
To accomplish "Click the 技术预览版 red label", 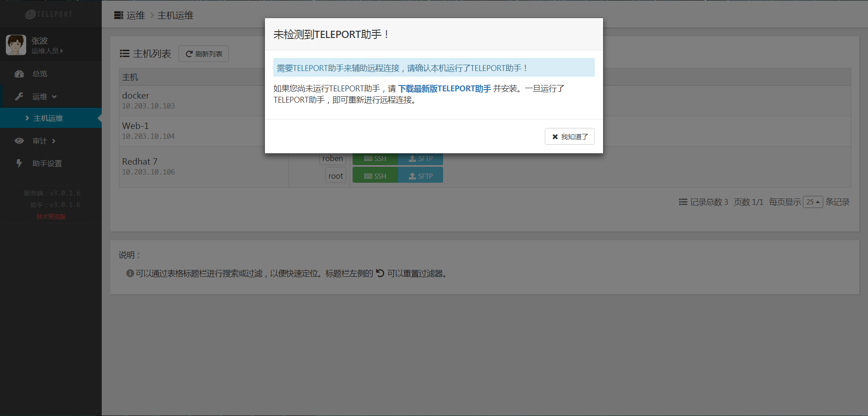I will 51,217.
